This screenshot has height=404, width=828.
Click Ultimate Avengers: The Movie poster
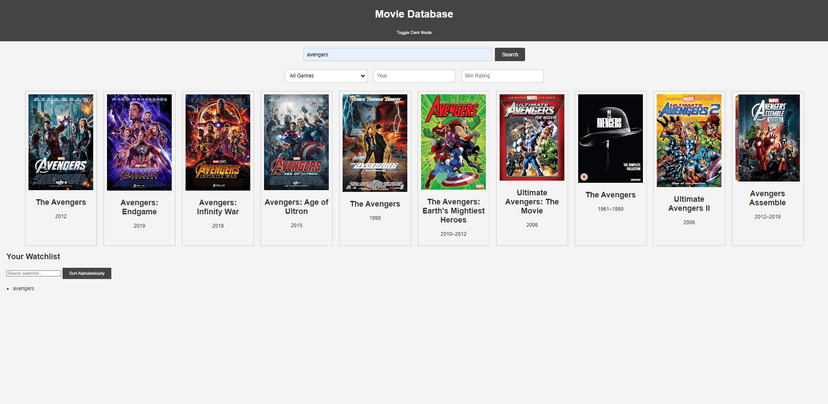tap(532, 138)
